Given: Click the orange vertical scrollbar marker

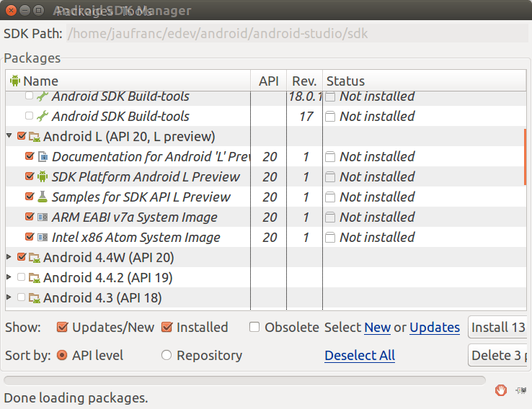Looking at the screenshot, I should pos(525,157).
